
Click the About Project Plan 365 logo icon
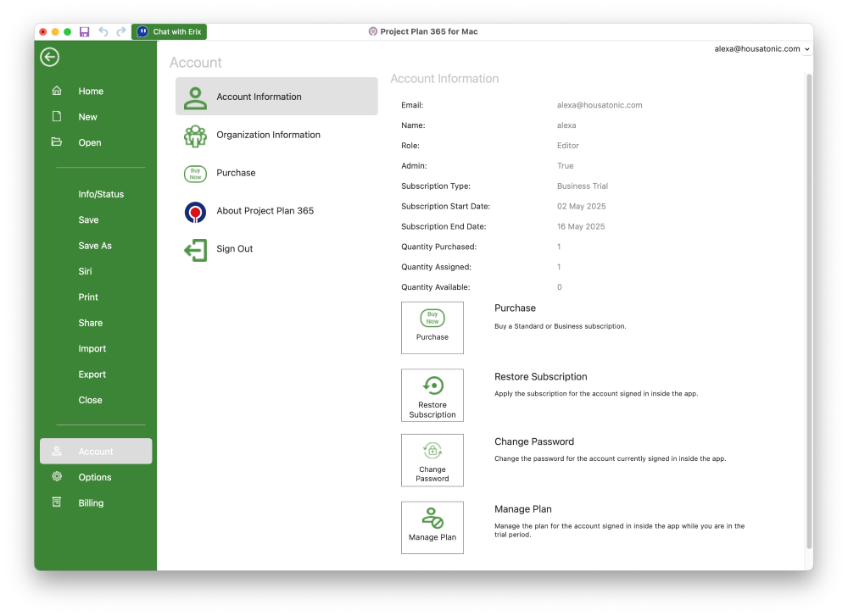[195, 212]
